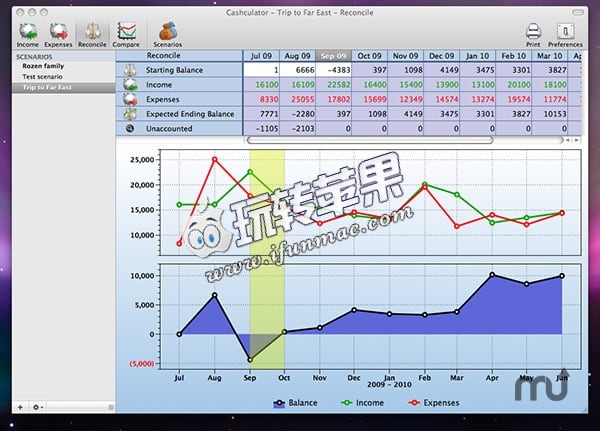Viewport: 600px width, 431px height.
Task: Click the Print toolbar icon
Action: point(533,35)
